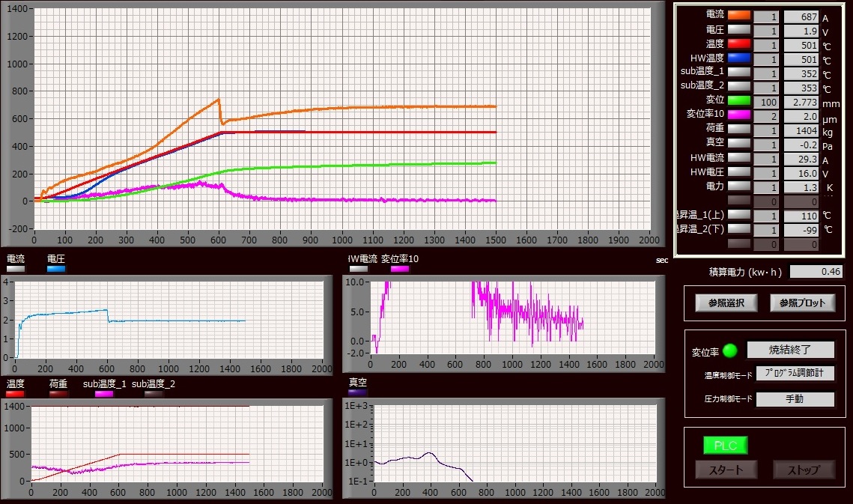The height and width of the screenshot is (504, 853).
Task: Click the magenta 変位率10 color swatch
Action: 738,114
